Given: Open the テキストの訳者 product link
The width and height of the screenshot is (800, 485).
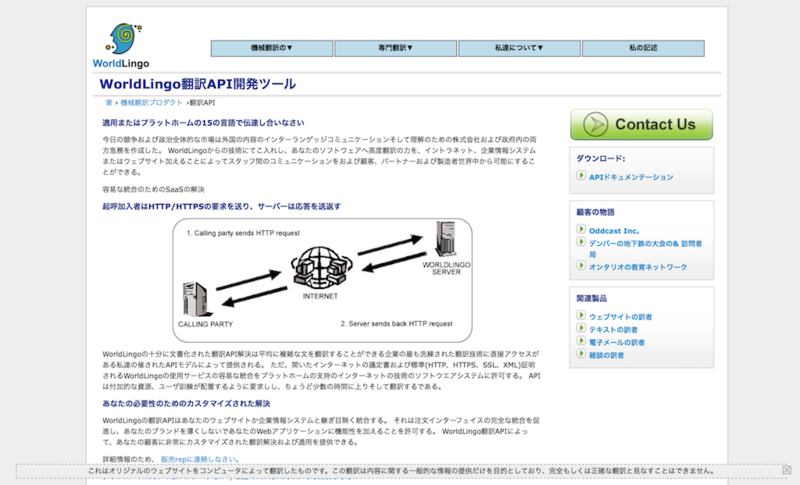Looking at the screenshot, I should 613,329.
